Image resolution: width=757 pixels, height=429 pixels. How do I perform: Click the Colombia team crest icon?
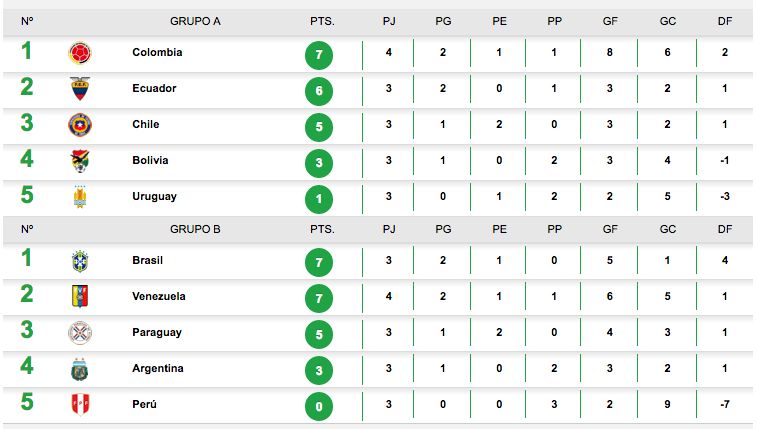80,53
